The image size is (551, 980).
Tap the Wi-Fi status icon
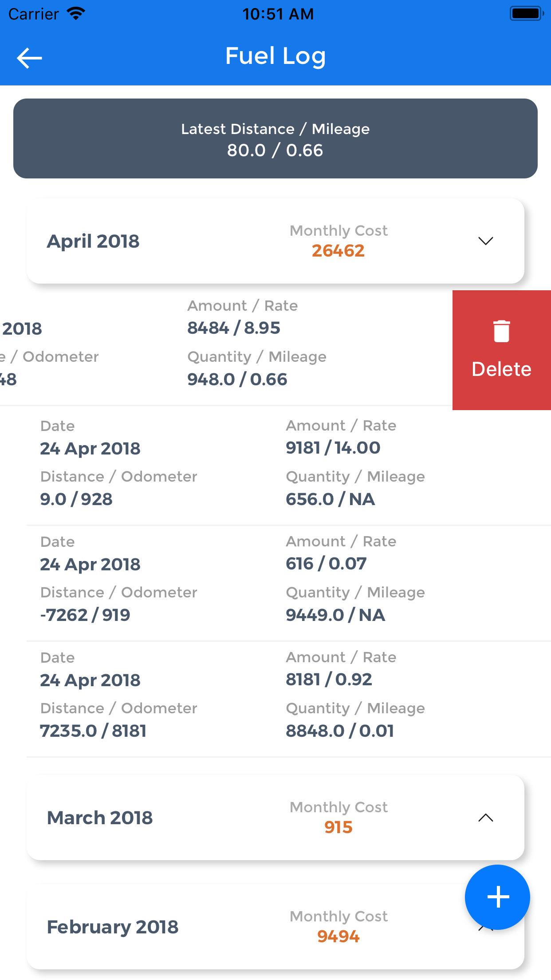pyautogui.click(x=76, y=14)
